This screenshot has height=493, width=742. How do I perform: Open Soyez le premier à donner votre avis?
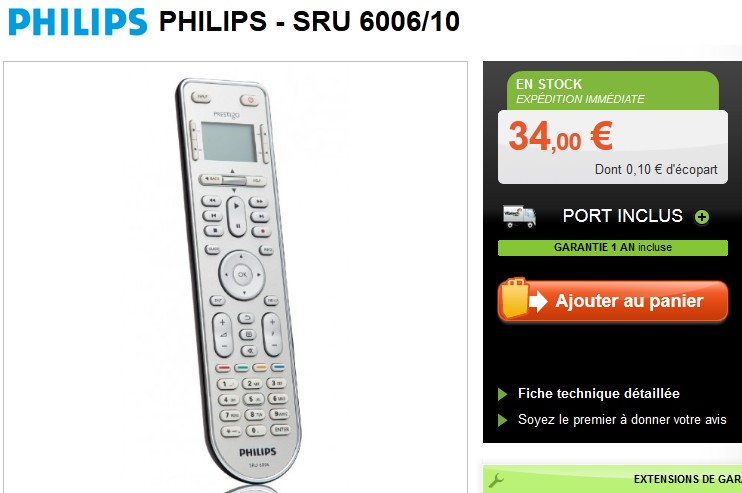(x=622, y=420)
